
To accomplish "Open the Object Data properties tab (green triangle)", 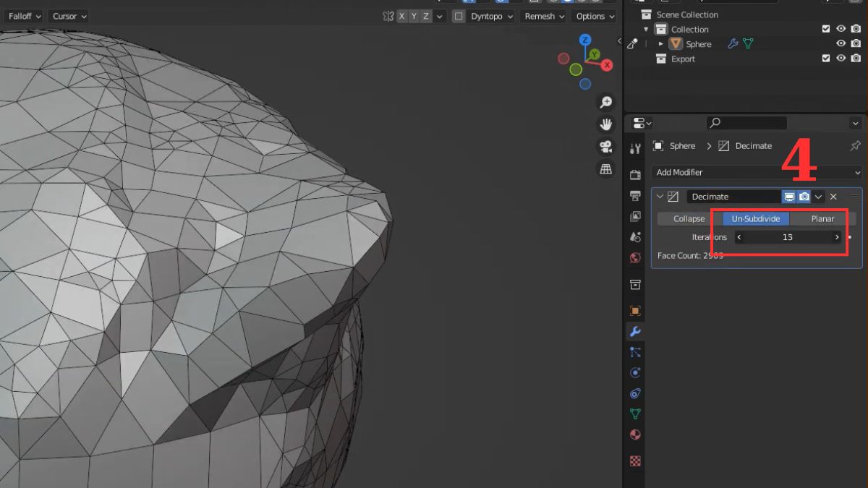I will 635,414.
